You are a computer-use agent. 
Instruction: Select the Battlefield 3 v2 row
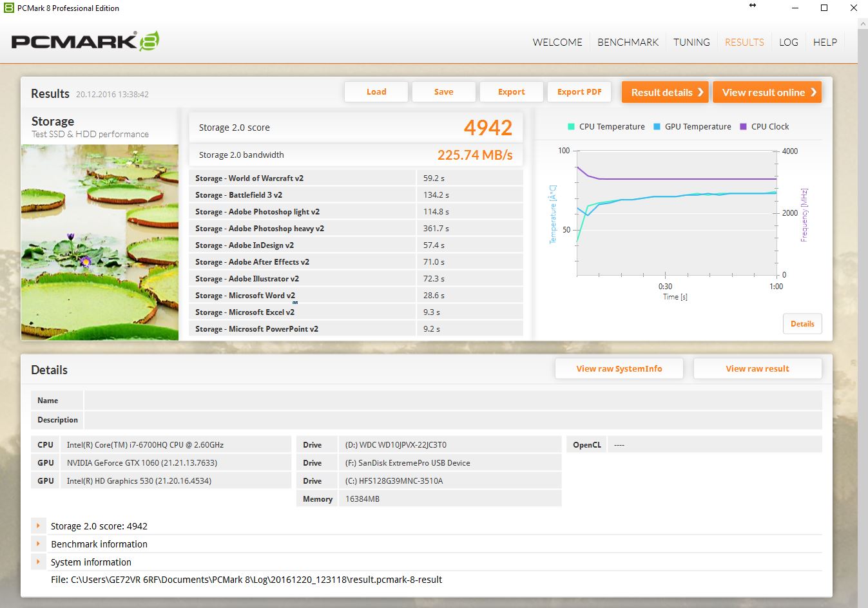point(356,195)
